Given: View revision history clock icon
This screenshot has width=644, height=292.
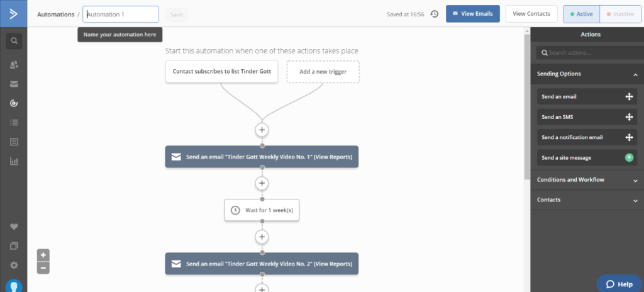Looking at the screenshot, I should click(434, 14).
